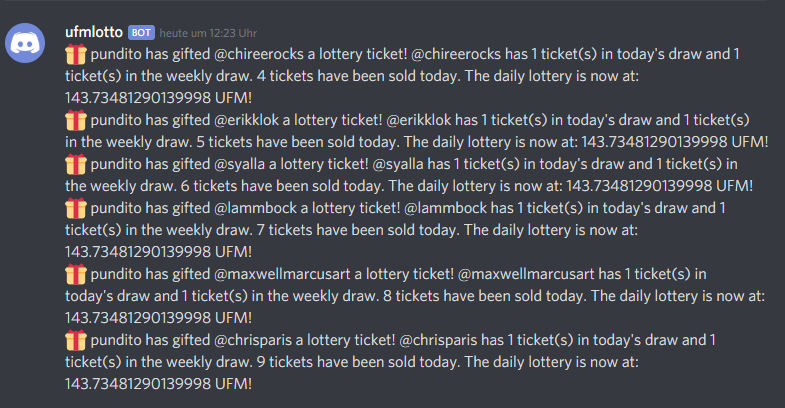Click the gift emoji in the chrisparis message
The width and height of the screenshot is (785, 408).
(76, 339)
